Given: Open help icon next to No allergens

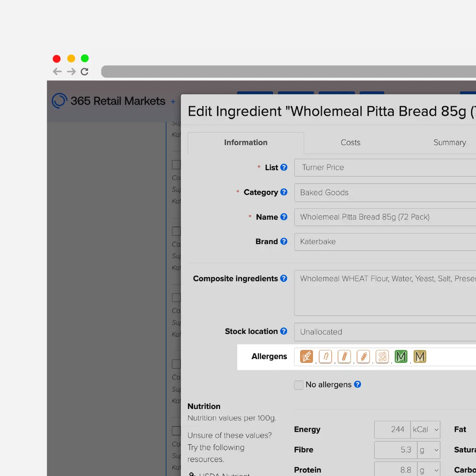Looking at the screenshot, I should coord(357,384).
